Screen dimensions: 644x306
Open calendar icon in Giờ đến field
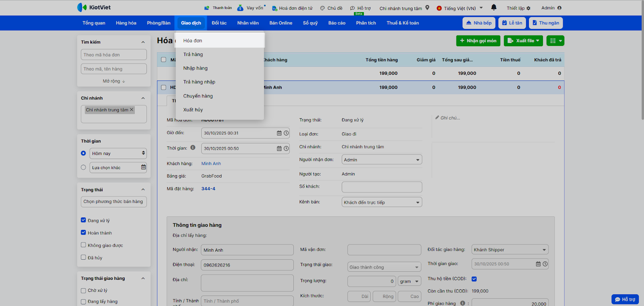[279, 133]
